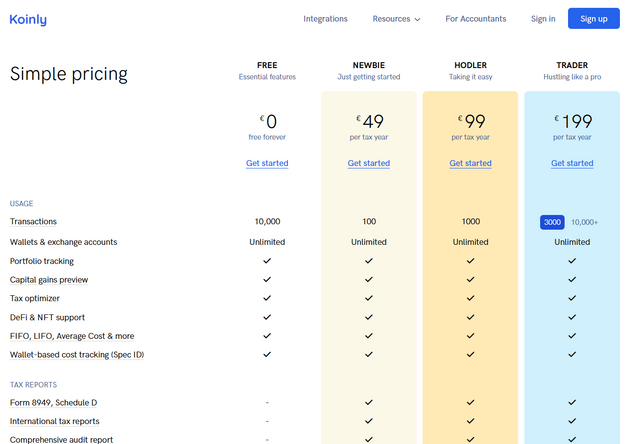This screenshot has width=640, height=444.
Task: Click the Capital gains preview checkmark under Trader
Action: click(572, 280)
